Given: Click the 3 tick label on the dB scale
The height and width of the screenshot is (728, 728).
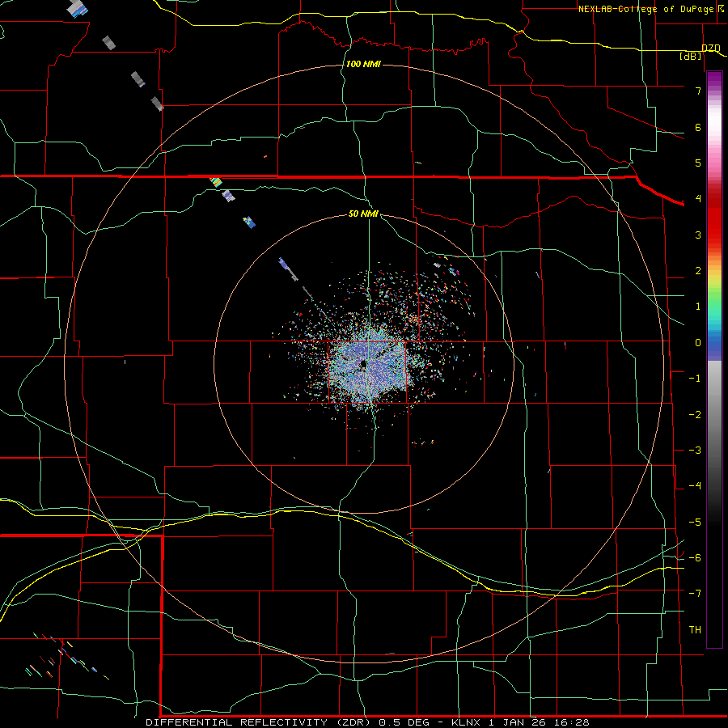Looking at the screenshot, I should click(x=698, y=235).
